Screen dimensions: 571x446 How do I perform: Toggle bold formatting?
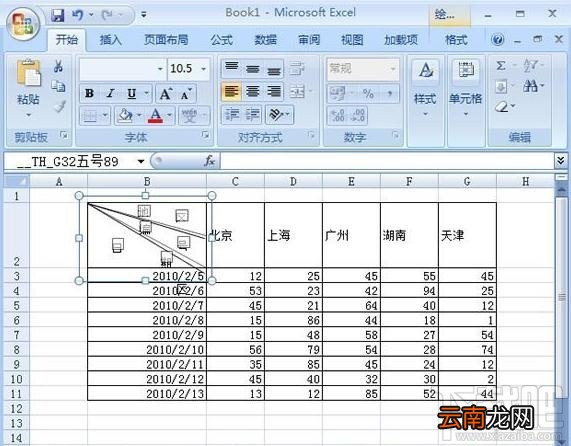[x=90, y=94]
